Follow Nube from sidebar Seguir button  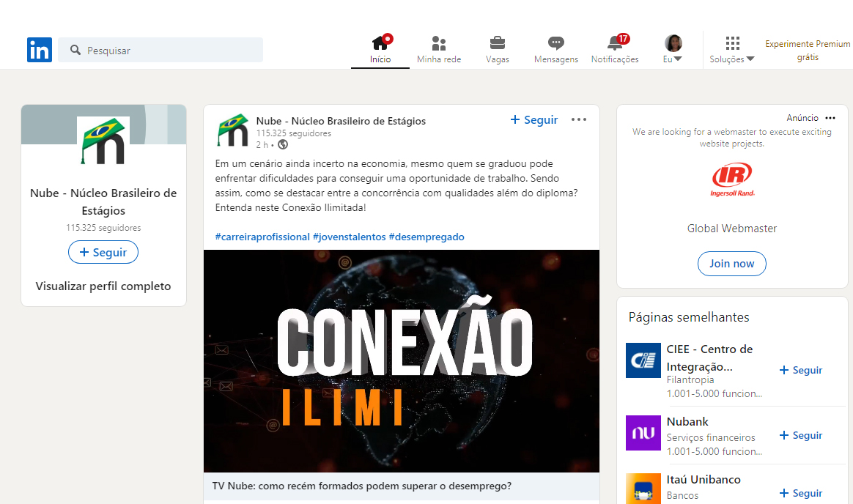coord(103,252)
